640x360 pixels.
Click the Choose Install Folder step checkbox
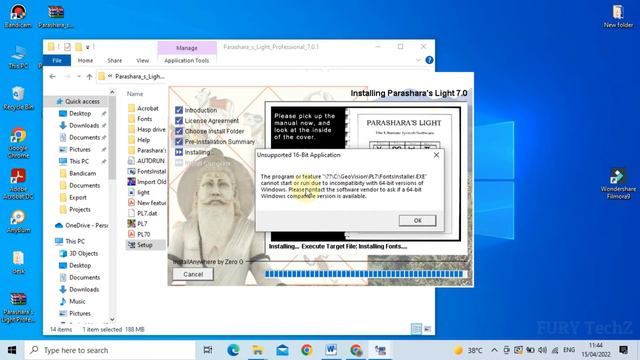pyautogui.click(x=179, y=131)
